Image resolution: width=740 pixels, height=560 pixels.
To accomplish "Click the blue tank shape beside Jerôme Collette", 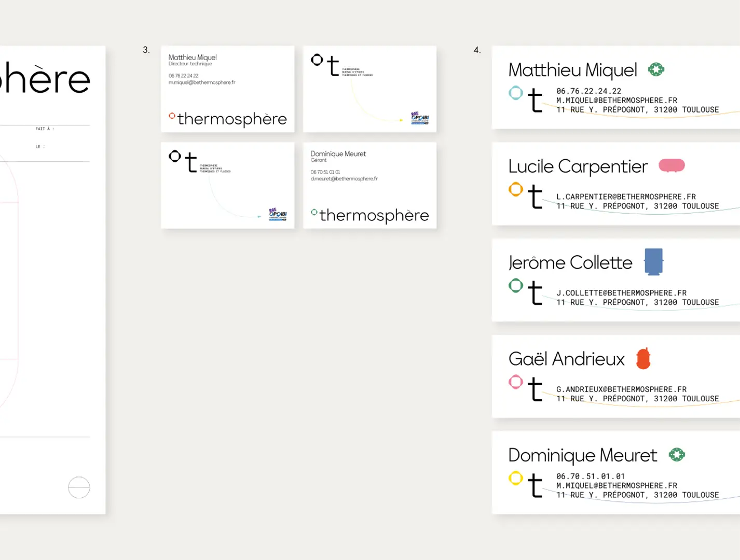I will [653, 261].
